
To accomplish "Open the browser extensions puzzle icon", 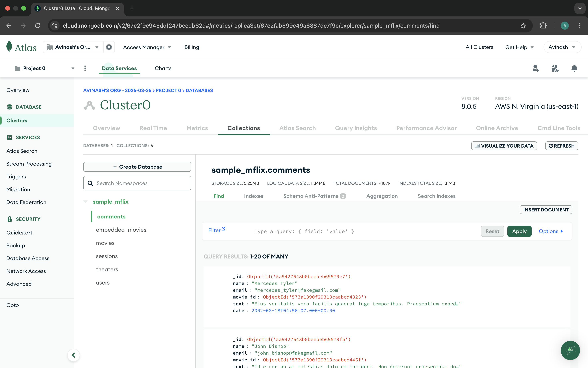I will click(x=543, y=26).
